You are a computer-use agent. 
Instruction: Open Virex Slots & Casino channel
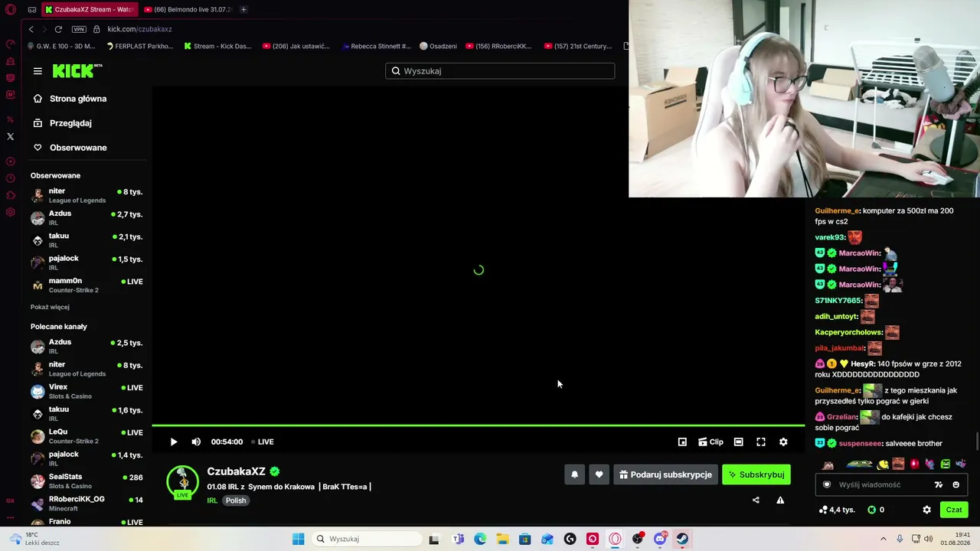(87, 391)
